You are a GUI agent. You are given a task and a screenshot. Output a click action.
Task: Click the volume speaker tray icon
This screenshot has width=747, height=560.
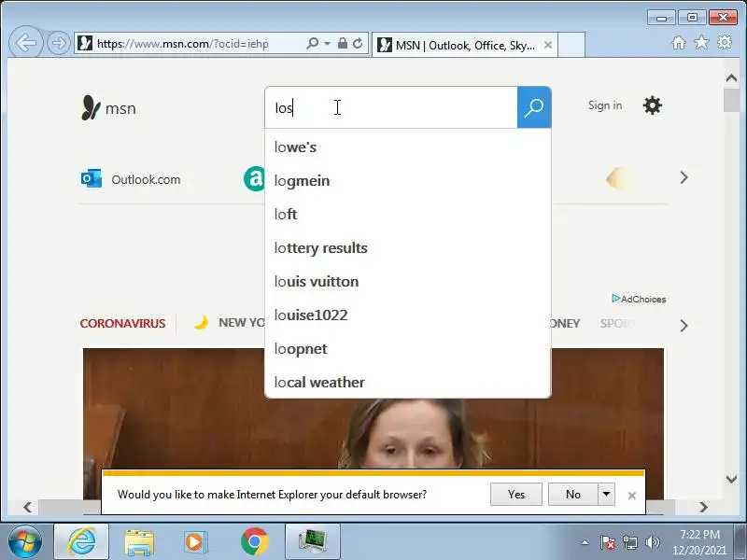click(x=652, y=542)
